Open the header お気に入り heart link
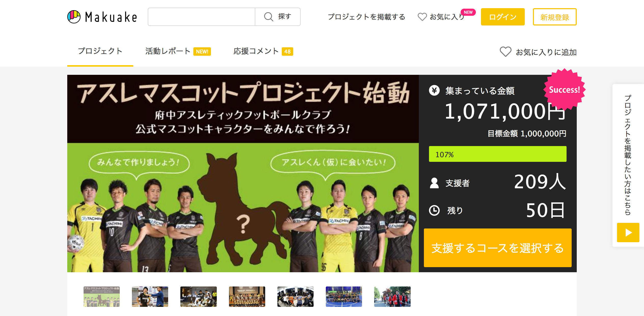 point(441,17)
